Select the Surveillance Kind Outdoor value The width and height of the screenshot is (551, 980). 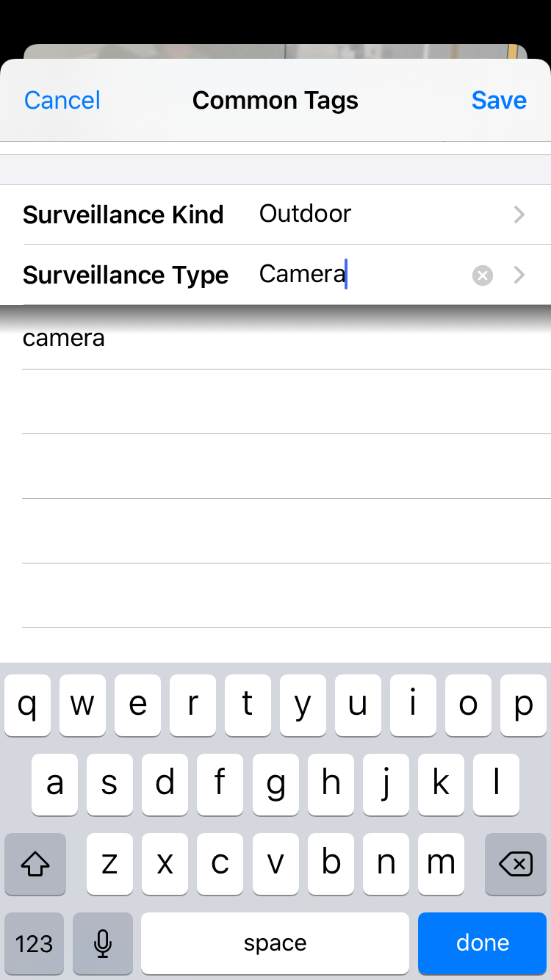pyautogui.click(x=306, y=214)
